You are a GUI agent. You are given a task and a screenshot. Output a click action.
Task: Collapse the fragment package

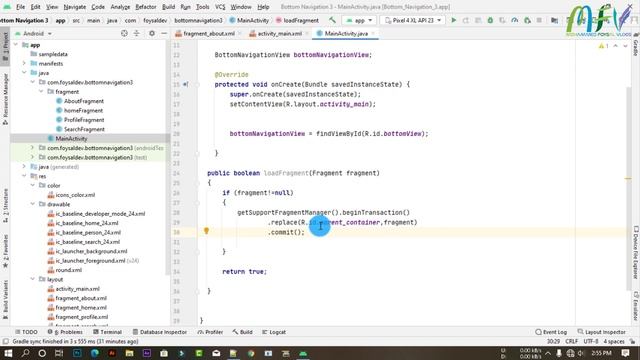pos(41,91)
